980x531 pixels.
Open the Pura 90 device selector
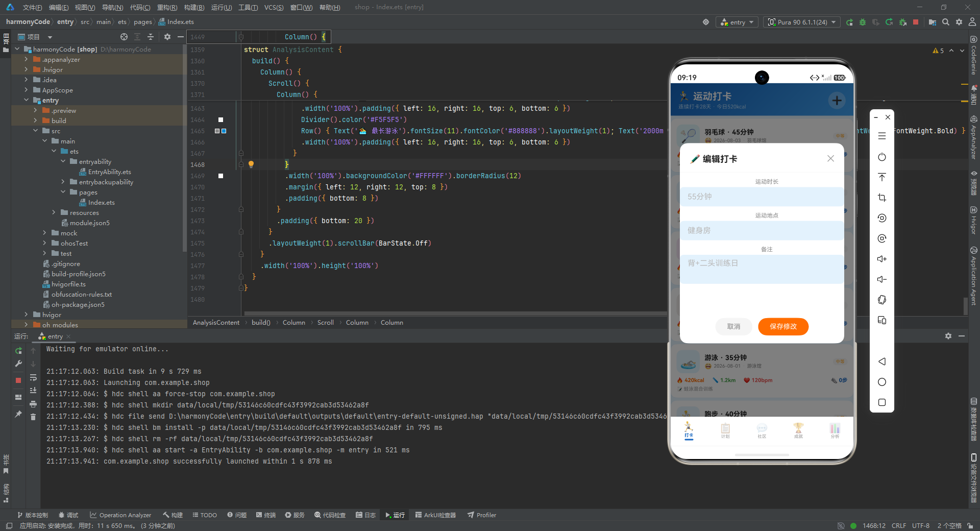pyautogui.click(x=802, y=22)
